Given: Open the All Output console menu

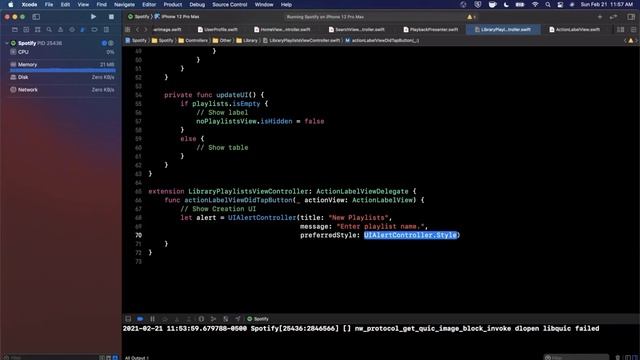Looking at the screenshot, I should coord(137,358).
